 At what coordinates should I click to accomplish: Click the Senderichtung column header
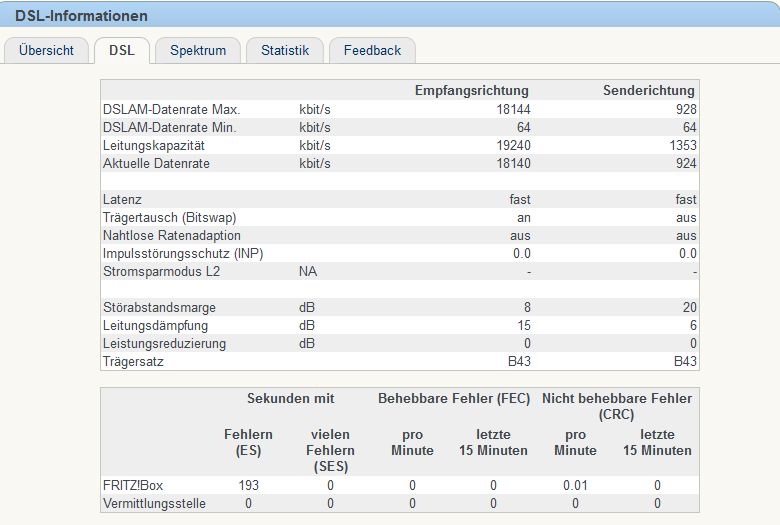click(649, 91)
